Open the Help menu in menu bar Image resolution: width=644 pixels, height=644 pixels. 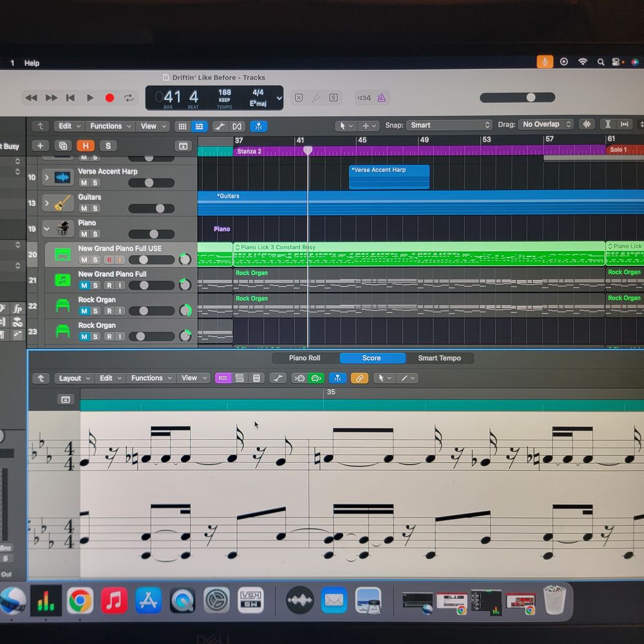32,63
